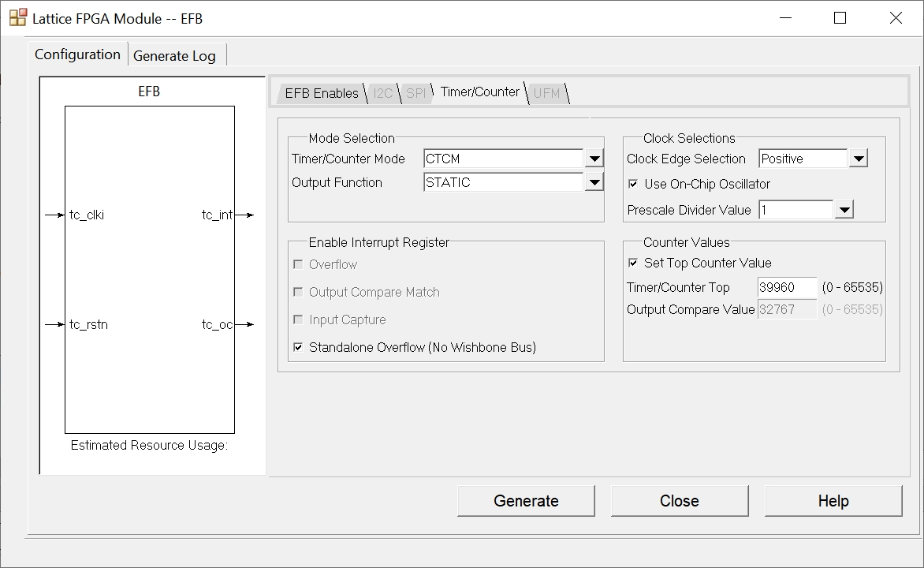Click the tc_clki input pin label
Screen dimensions: 924x568
(87, 215)
